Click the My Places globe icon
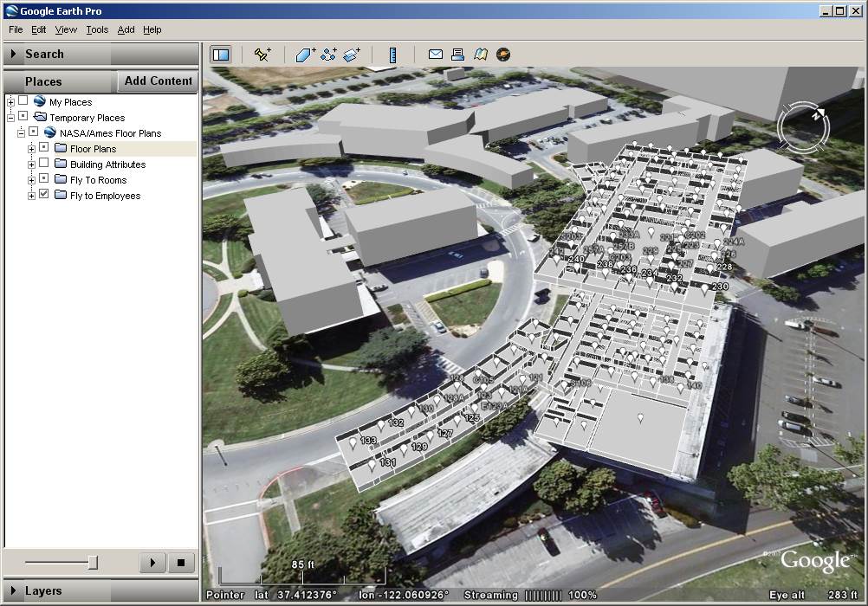The image size is (868, 606). (39, 100)
